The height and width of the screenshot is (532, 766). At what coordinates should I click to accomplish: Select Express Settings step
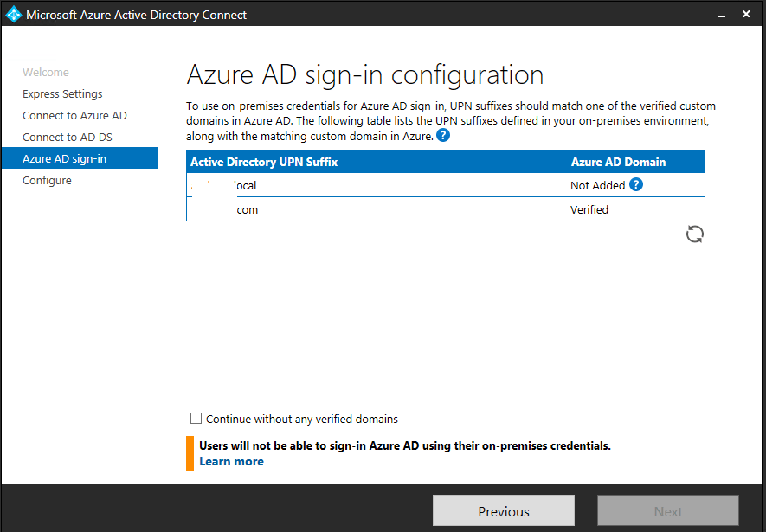pyautogui.click(x=62, y=93)
